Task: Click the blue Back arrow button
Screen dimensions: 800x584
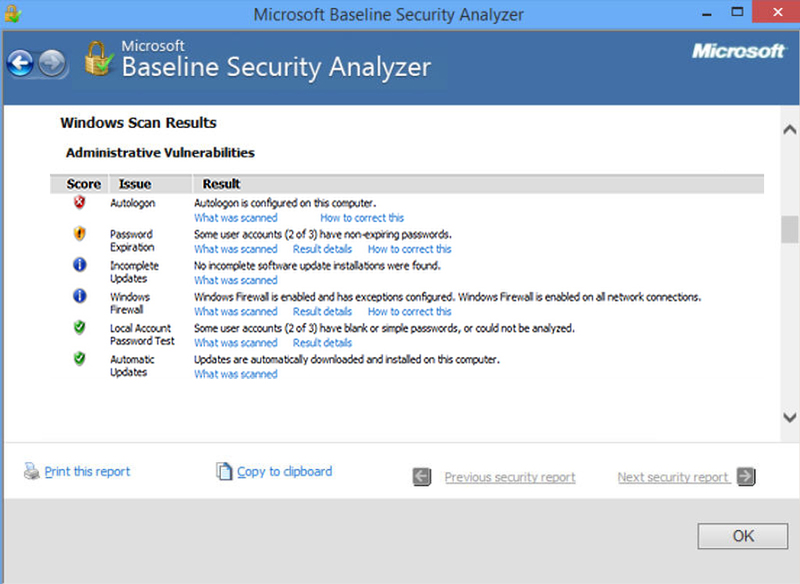Action: [20, 64]
